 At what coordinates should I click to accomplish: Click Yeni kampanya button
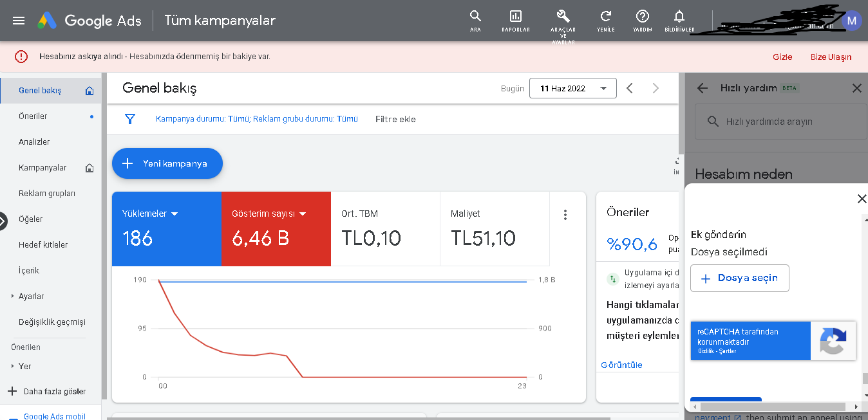tap(167, 163)
